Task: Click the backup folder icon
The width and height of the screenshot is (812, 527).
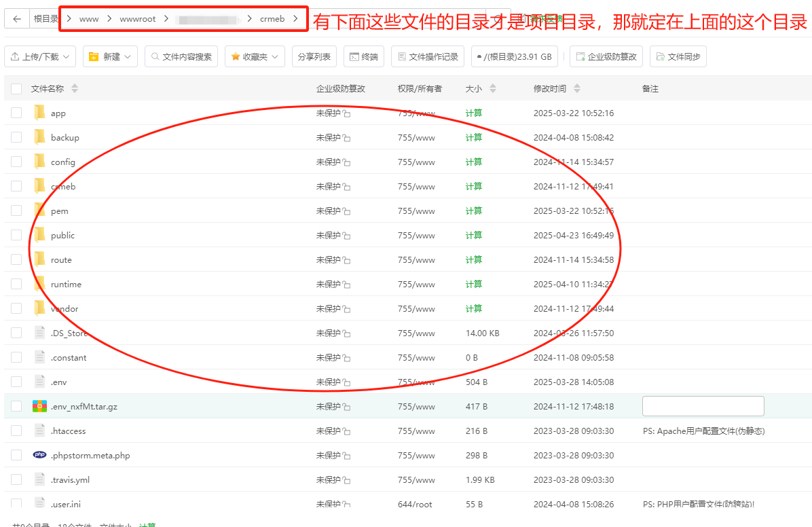Action: click(39, 137)
